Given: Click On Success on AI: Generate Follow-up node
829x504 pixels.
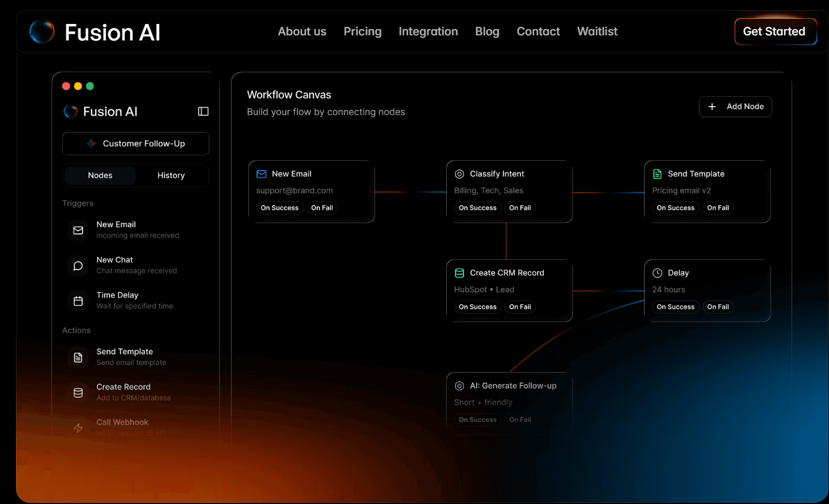Looking at the screenshot, I should 478,420.
